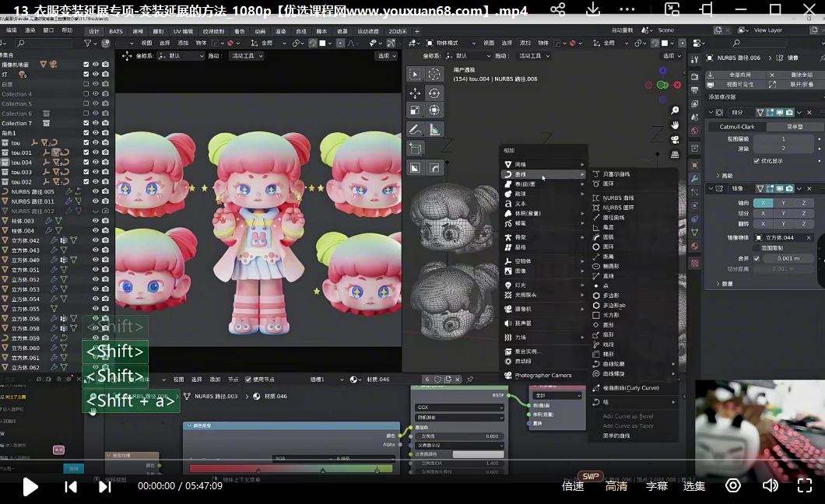
Task: Select the Box Select tool in right viewport
Action: 415,74
